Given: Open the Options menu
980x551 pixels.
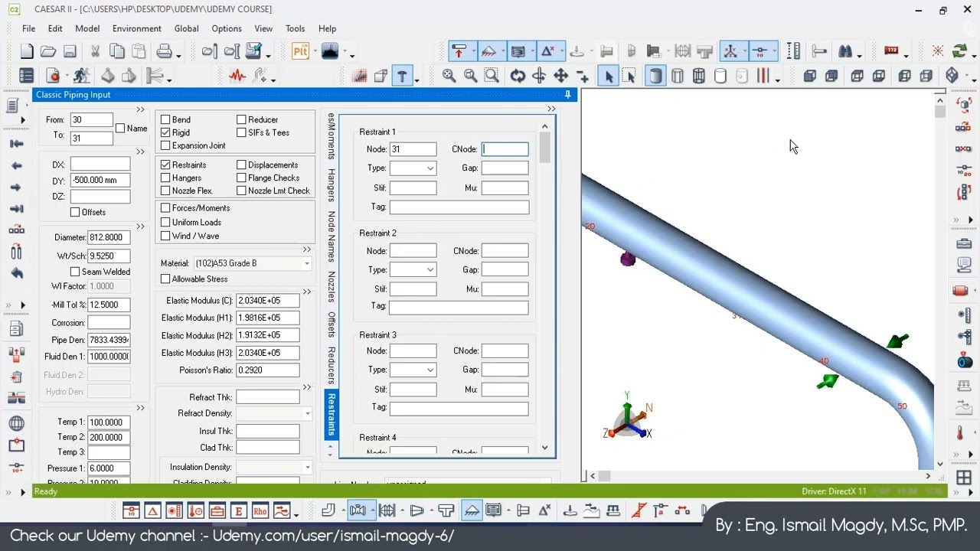Looking at the screenshot, I should click(x=227, y=28).
